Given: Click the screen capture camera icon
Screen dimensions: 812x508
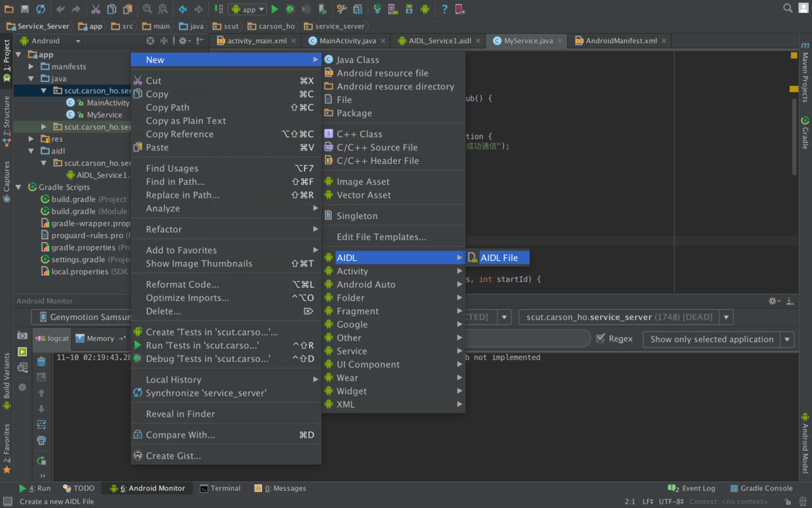Looking at the screenshot, I should pos(22,335).
